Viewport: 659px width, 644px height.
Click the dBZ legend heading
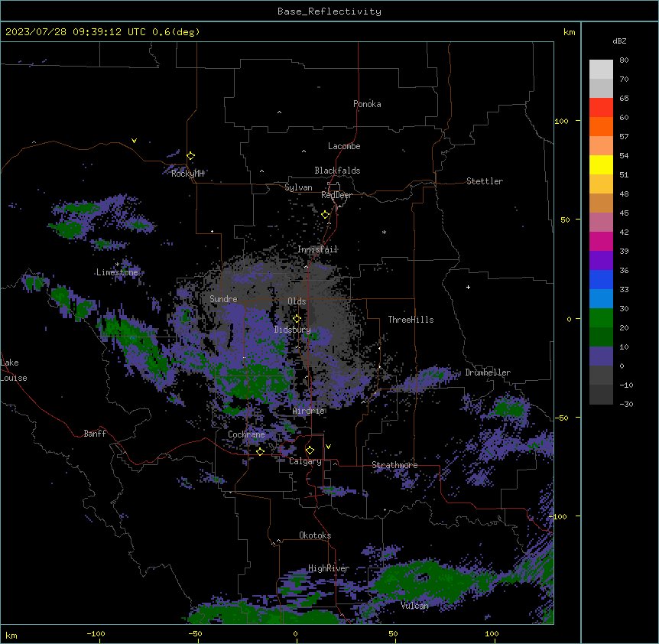point(619,41)
